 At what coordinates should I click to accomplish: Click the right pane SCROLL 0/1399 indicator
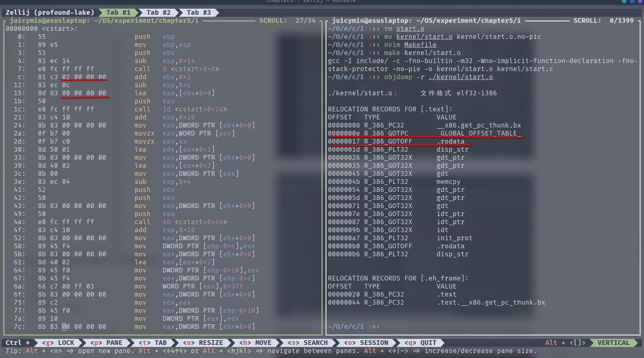point(603,20)
